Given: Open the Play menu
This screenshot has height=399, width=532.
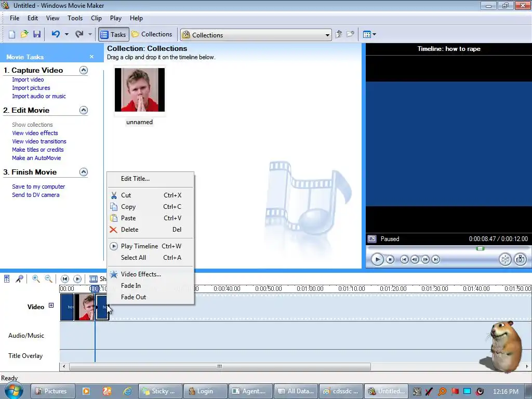Looking at the screenshot, I should pyautogui.click(x=116, y=18).
